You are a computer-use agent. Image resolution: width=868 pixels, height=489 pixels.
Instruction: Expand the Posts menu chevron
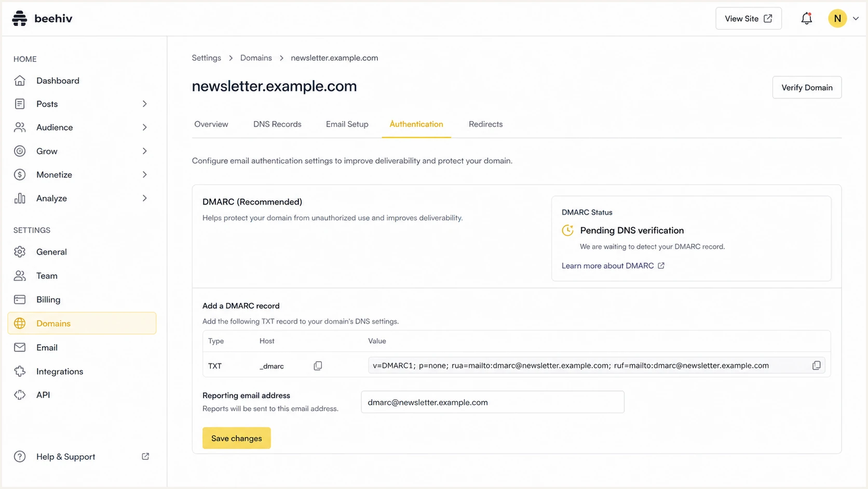145,104
